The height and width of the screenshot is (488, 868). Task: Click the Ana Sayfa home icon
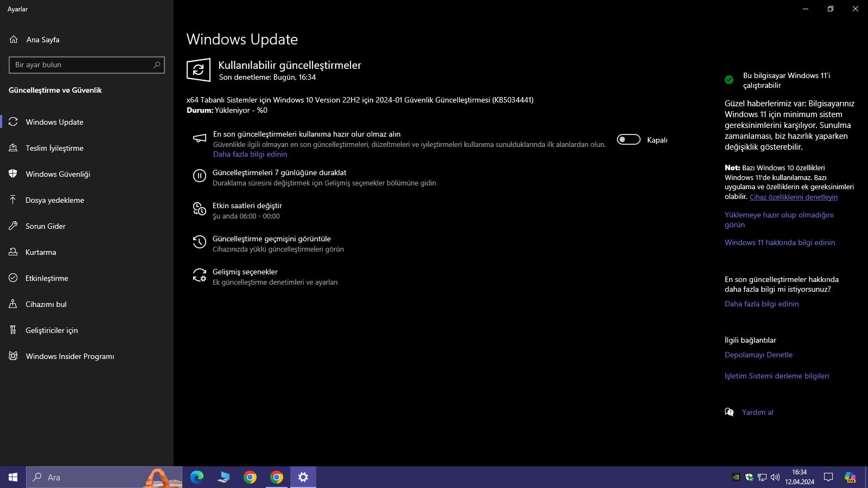coord(14,40)
